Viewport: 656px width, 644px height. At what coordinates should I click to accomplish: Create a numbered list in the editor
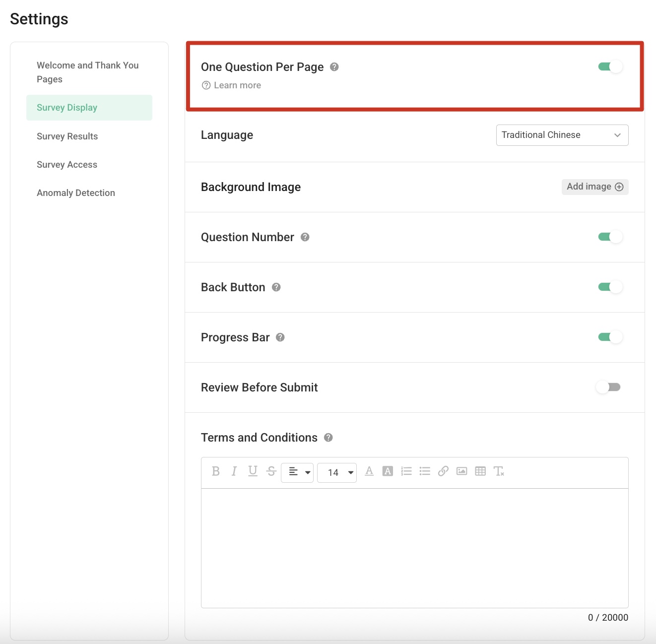[x=406, y=471]
